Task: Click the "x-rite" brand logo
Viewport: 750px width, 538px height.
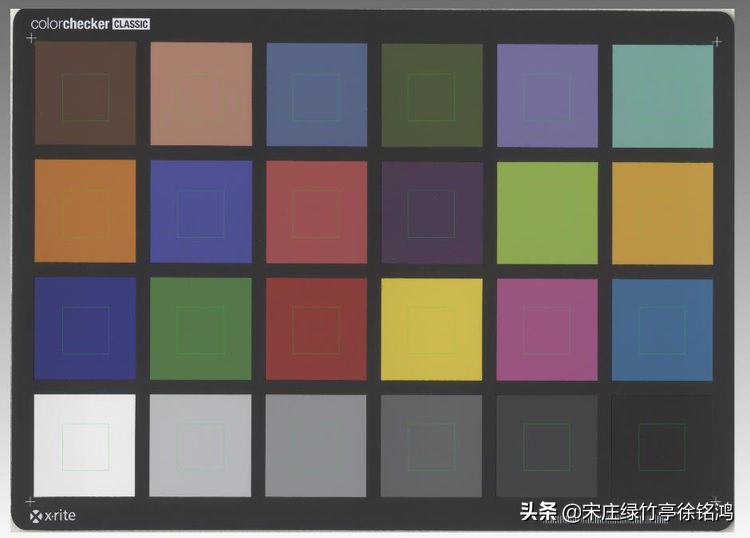Action: pos(53,516)
